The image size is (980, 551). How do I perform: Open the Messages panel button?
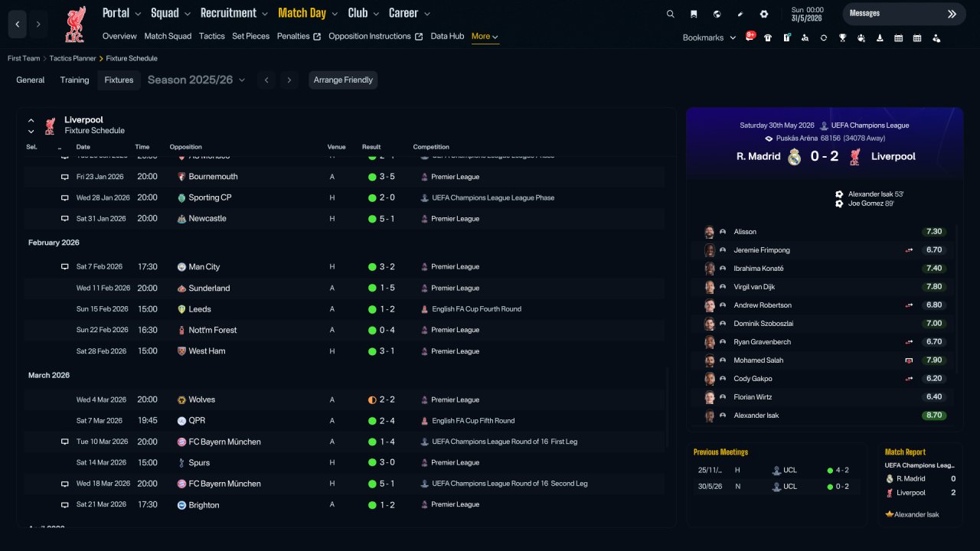click(x=903, y=14)
